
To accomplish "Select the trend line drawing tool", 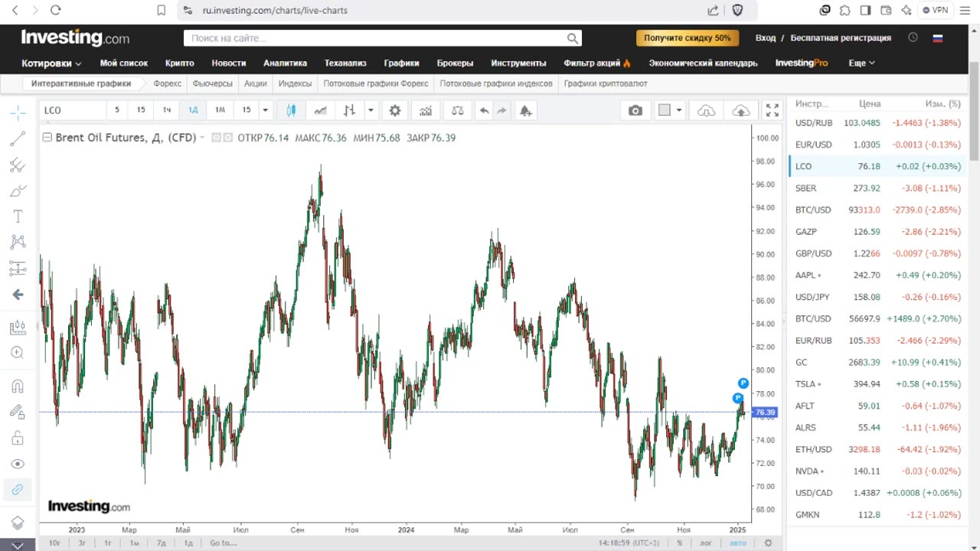I will click(x=18, y=139).
